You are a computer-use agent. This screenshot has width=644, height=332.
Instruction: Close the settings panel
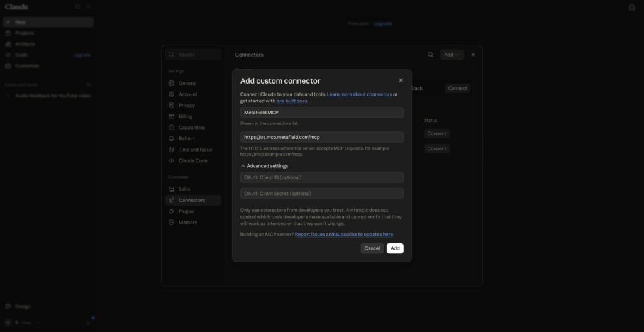[x=473, y=55]
